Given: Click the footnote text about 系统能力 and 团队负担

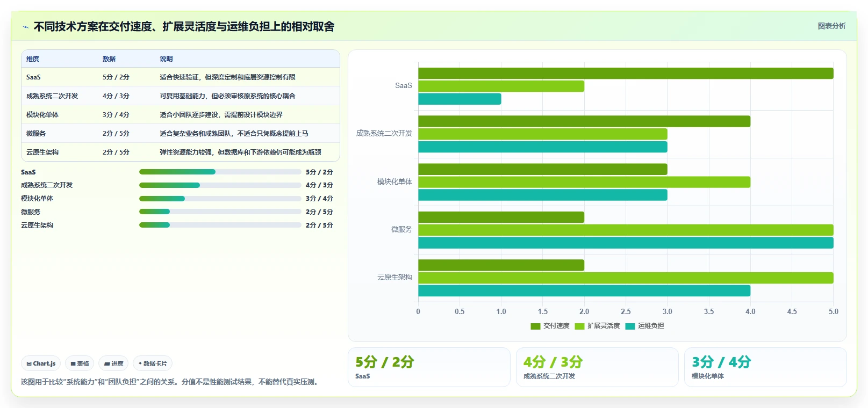Looking at the screenshot, I should click(171, 382).
